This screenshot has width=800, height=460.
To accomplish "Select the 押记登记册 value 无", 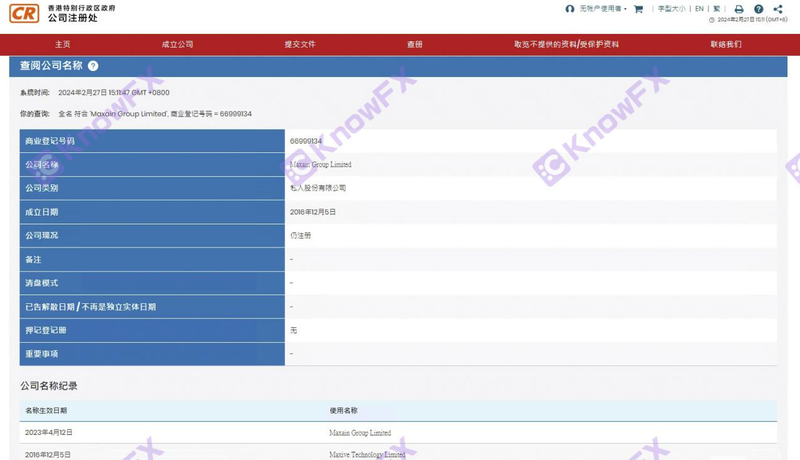I will point(293,330).
